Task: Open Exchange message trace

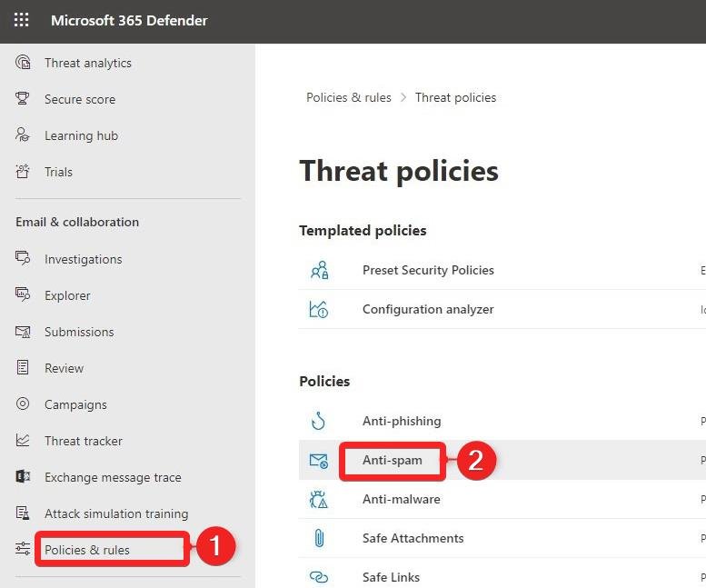Action: point(113,477)
